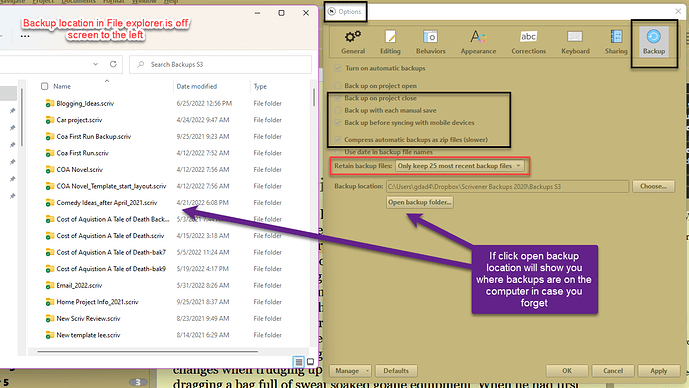689x388 pixels.
Task: Maximize the File Explorer window
Action: click(x=282, y=13)
